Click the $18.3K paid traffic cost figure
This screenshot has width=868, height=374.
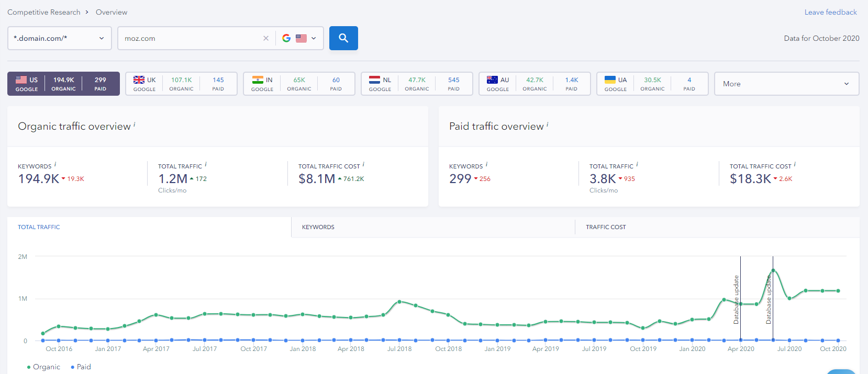(x=750, y=179)
